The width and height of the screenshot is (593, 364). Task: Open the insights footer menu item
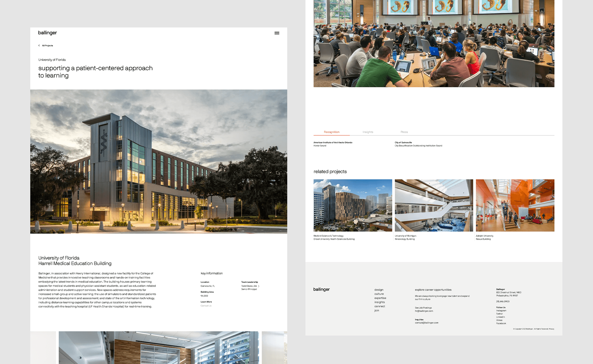coord(380,302)
